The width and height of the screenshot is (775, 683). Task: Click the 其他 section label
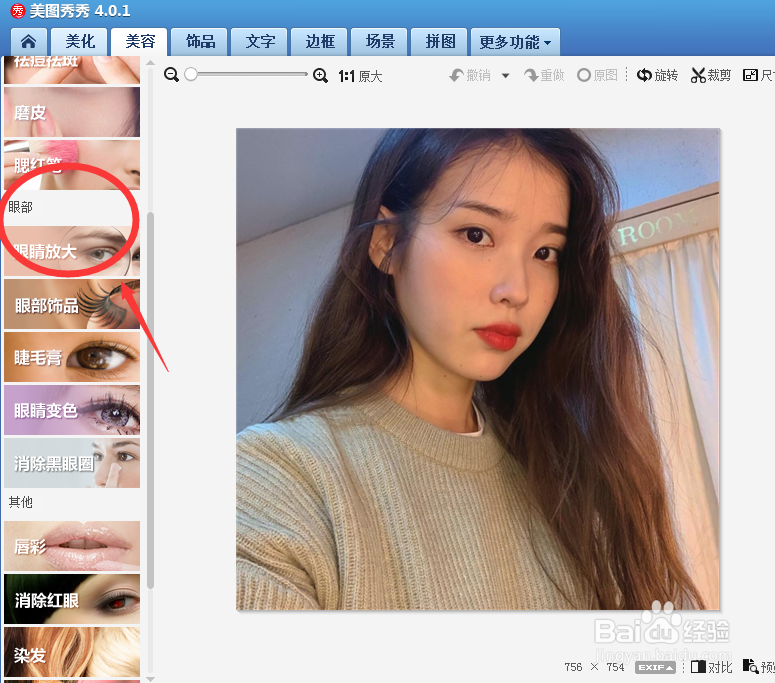pos(20,502)
